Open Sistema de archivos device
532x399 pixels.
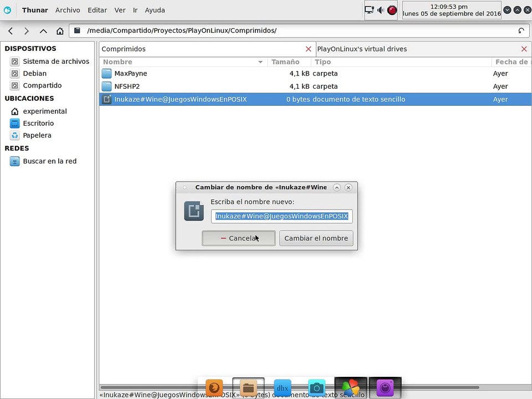click(50, 62)
